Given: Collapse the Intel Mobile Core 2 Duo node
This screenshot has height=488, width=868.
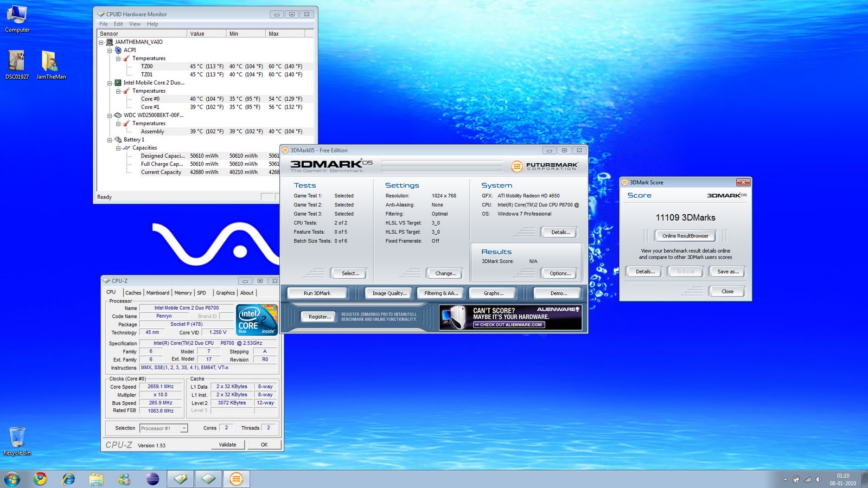Looking at the screenshot, I should pos(110,82).
